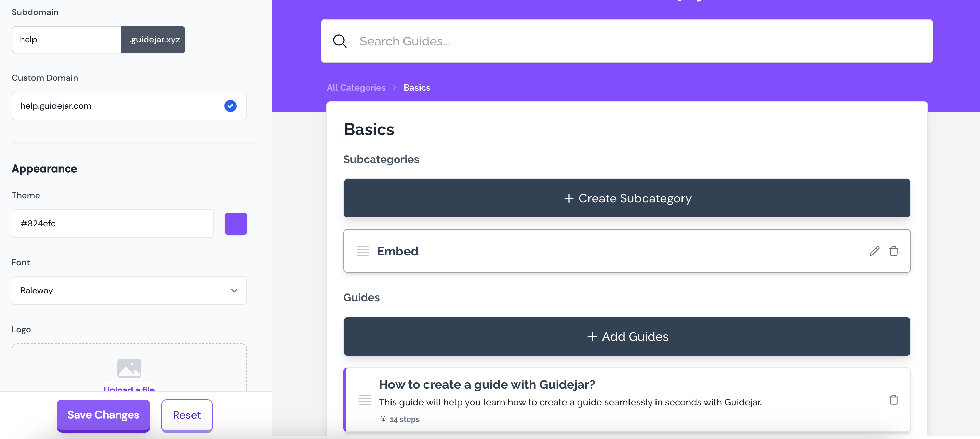Expand font list via chevron arrow

[234, 291]
